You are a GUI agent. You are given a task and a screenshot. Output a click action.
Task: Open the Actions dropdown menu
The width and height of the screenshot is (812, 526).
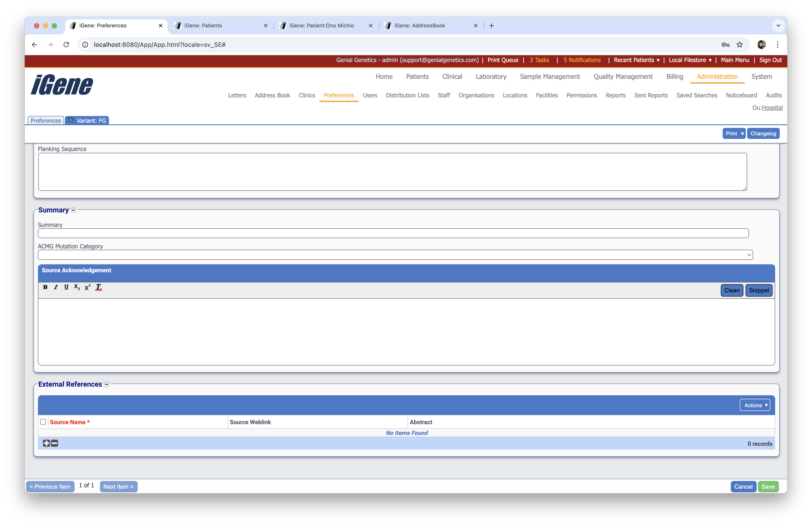click(755, 405)
